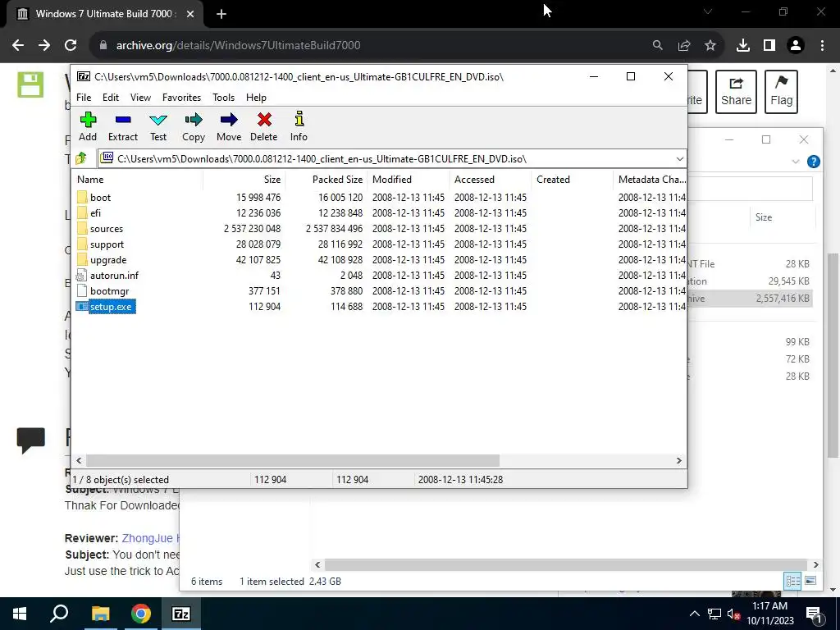Open the Tools menu
This screenshot has height=630, width=840.
pyautogui.click(x=223, y=98)
